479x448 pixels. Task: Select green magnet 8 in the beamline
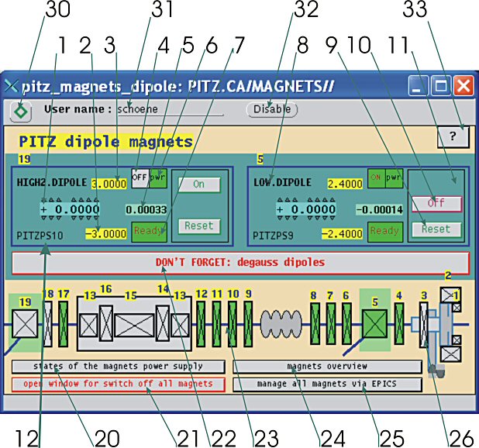pos(315,324)
